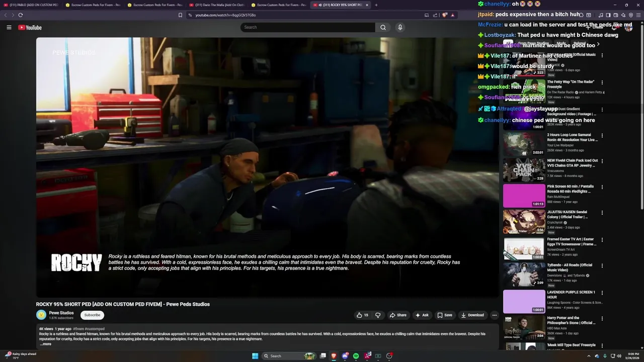
Task: Open the Pewe Studios channel name link
Action: 61,313
